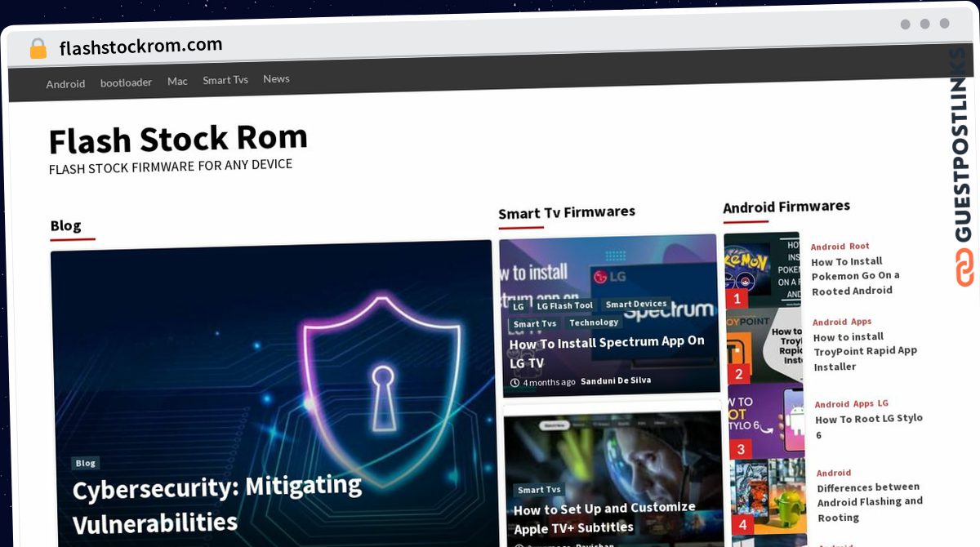This screenshot has width=980, height=547.
Task: Click Apps category above TroyPoint post
Action: pos(862,322)
